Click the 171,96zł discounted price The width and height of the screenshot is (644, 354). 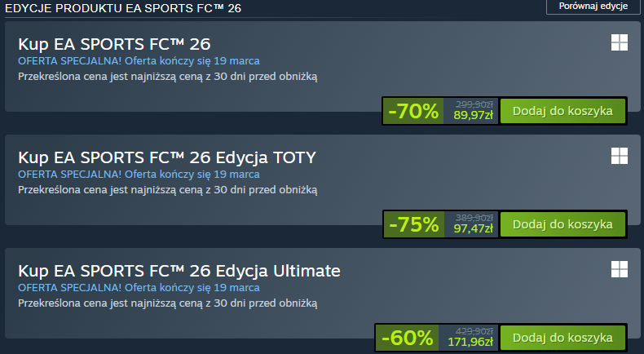[x=470, y=343]
